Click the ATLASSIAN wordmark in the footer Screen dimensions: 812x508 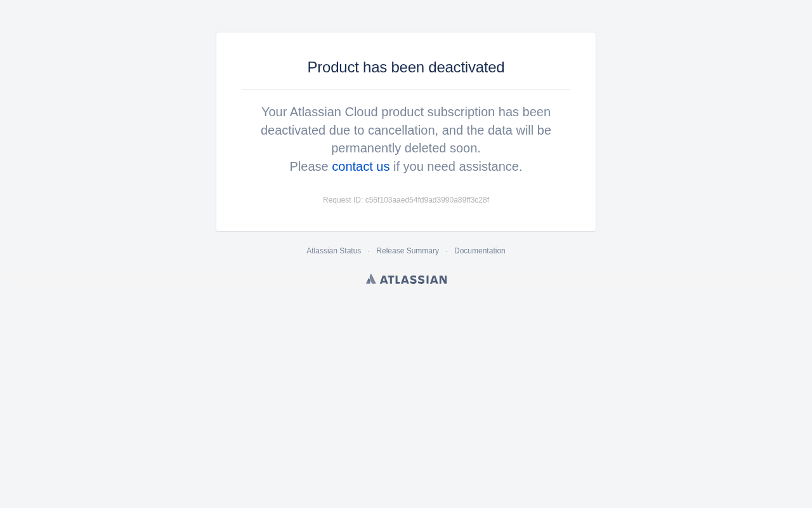[x=413, y=279]
